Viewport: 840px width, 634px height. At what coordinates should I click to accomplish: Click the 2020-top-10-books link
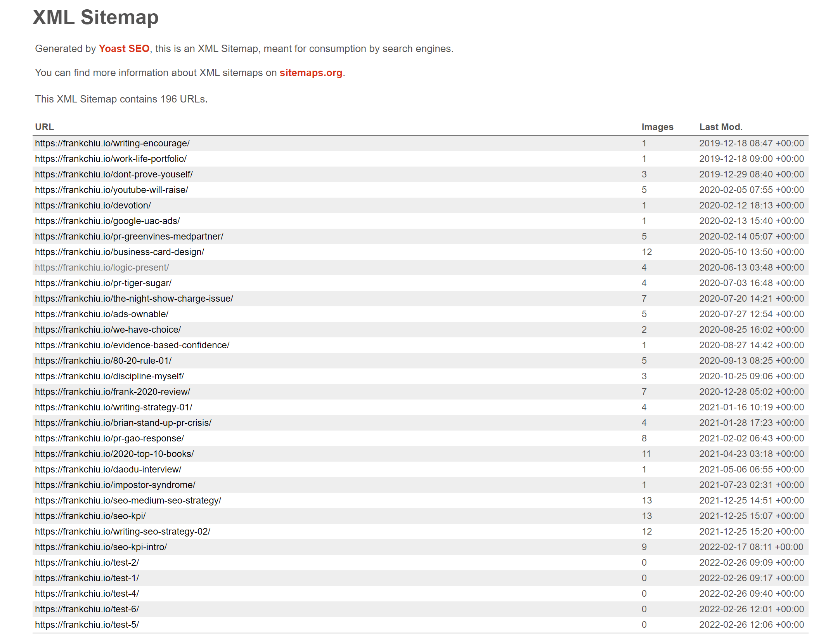[114, 454]
